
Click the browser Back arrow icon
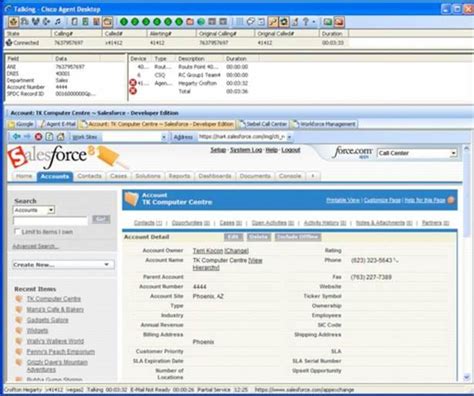pos(16,136)
